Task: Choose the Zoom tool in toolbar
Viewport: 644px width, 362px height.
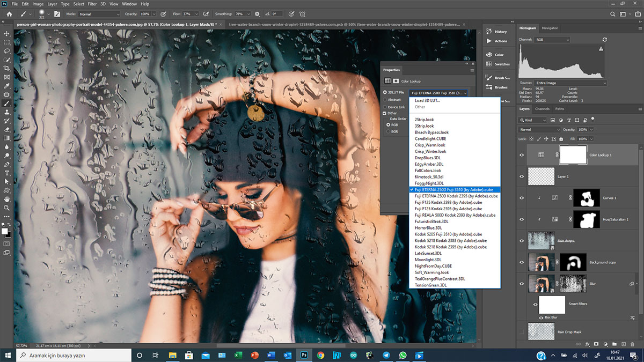Action: coord(7,208)
